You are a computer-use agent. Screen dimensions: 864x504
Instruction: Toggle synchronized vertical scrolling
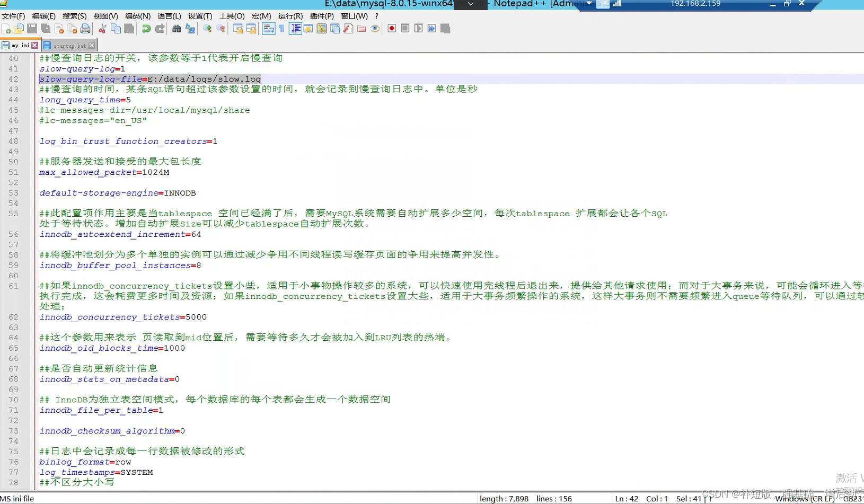[238, 29]
